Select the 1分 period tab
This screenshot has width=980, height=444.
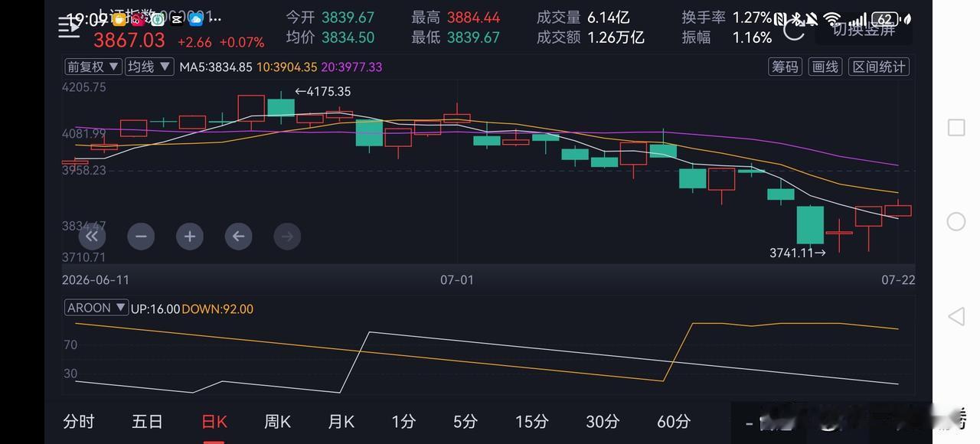(x=403, y=421)
